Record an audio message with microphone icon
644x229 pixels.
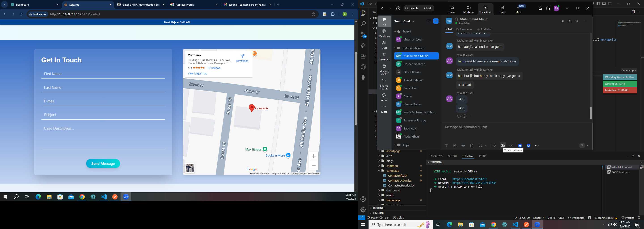coord(494,146)
